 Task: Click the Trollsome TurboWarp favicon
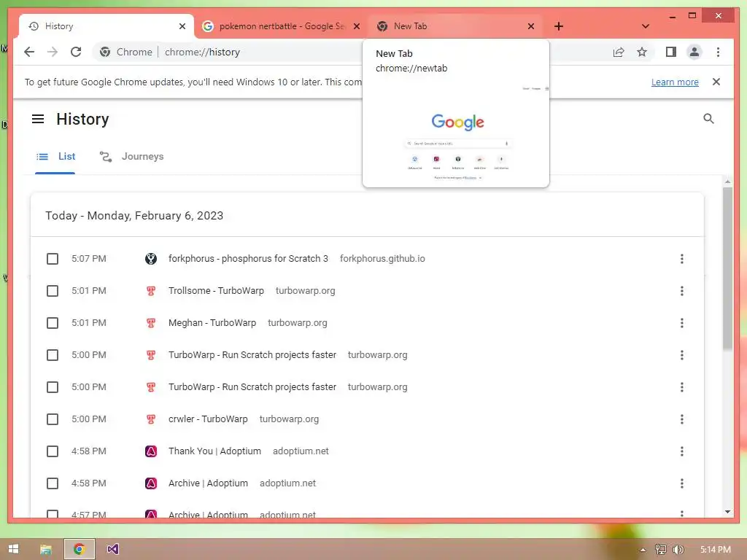point(150,291)
